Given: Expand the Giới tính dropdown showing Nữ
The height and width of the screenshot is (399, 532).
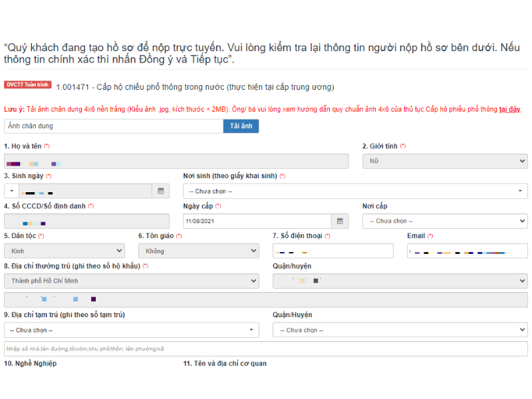Looking at the screenshot, I should click(445, 161).
